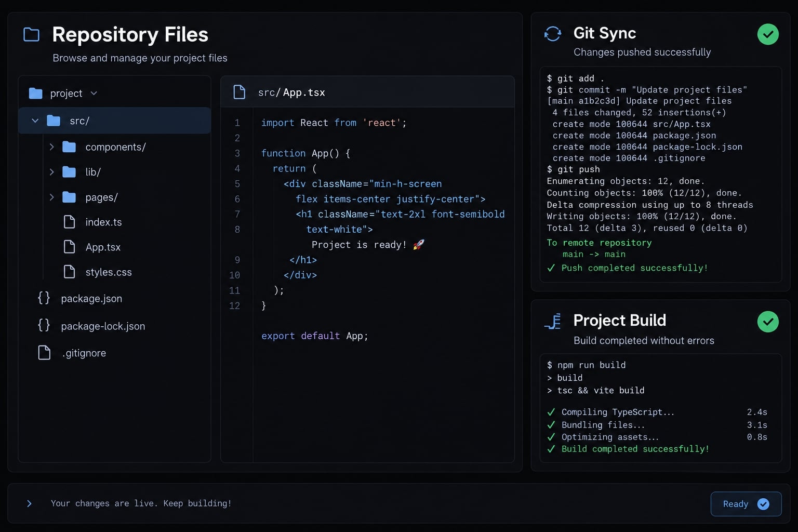Viewport: 798px width, 532px height.
Task: Click line number 12 in the editor gutter
Action: click(x=235, y=306)
